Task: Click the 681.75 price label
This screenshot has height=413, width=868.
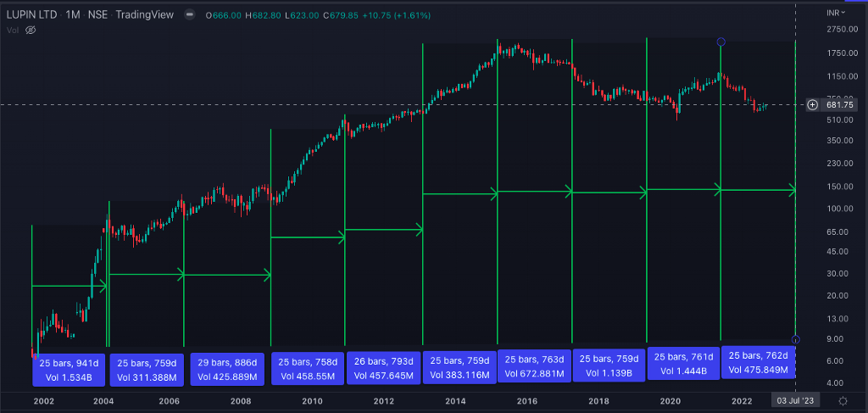Action: point(839,104)
